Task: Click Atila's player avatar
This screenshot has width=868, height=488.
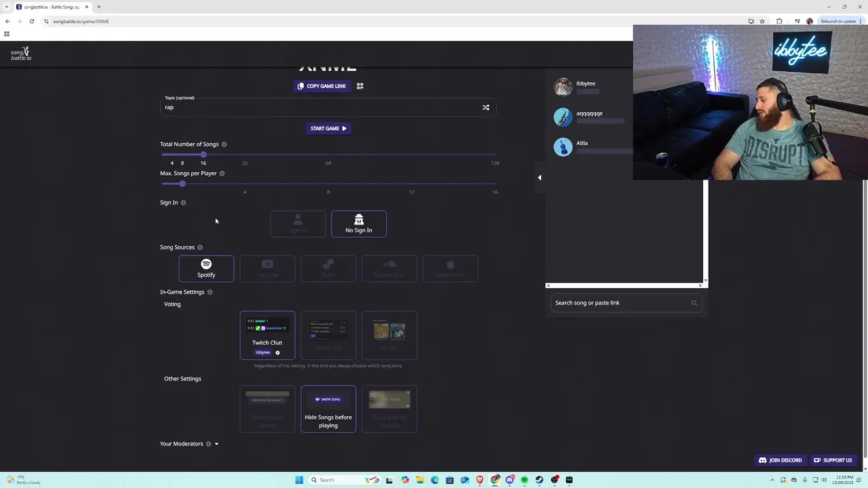Action: pyautogui.click(x=563, y=147)
